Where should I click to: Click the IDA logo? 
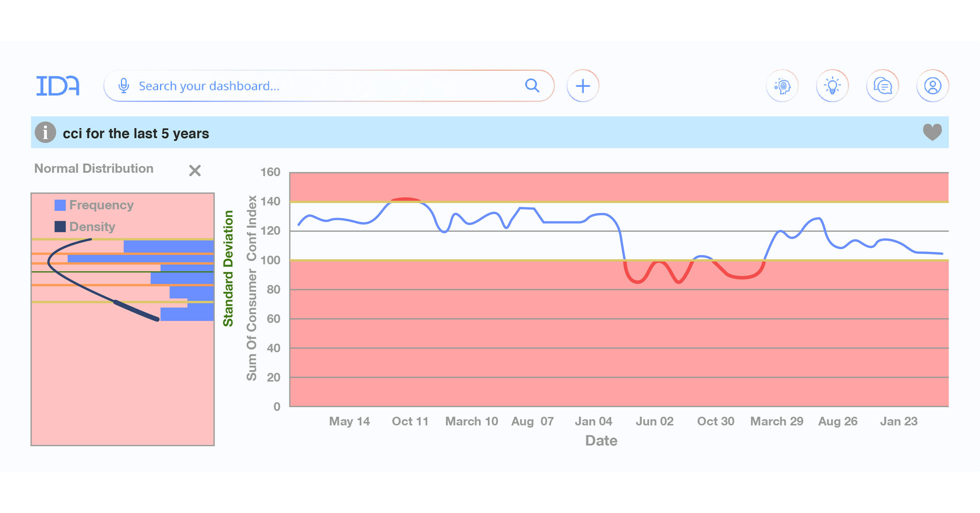tap(58, 86)
